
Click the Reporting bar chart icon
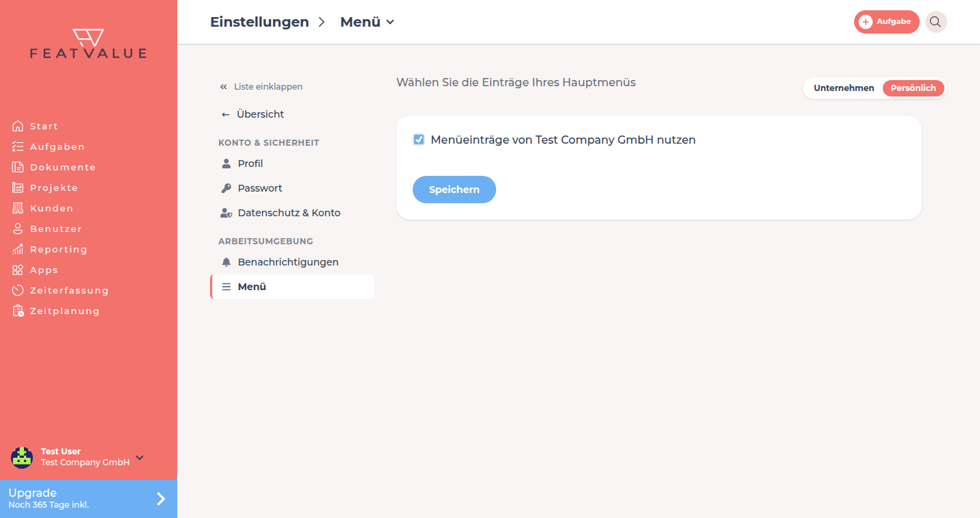click(x=18, y=249)
